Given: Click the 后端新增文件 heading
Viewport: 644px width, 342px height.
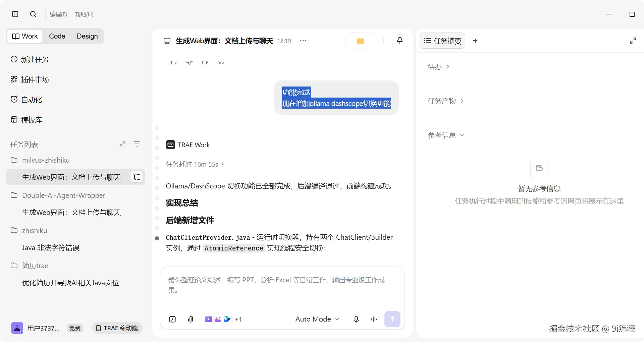Looking at the screenshot, I should point(190,220).
